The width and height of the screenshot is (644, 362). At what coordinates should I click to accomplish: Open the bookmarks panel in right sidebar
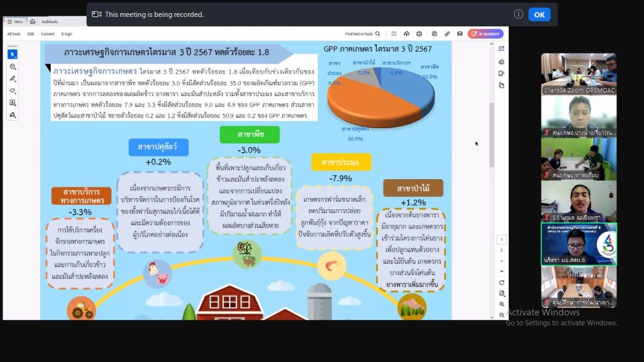point(501,74)
